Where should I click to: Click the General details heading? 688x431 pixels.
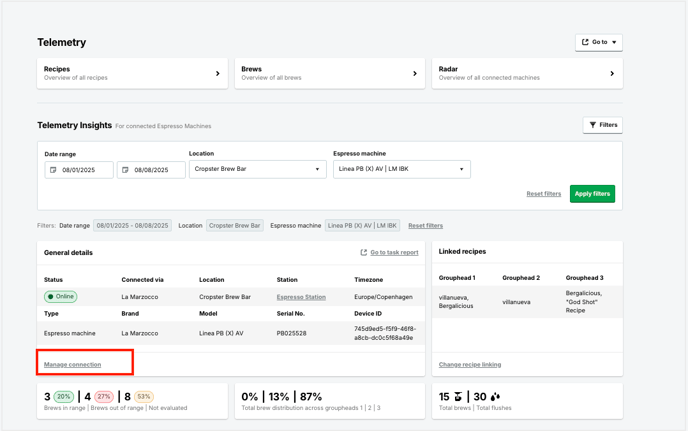pos(68,253)
